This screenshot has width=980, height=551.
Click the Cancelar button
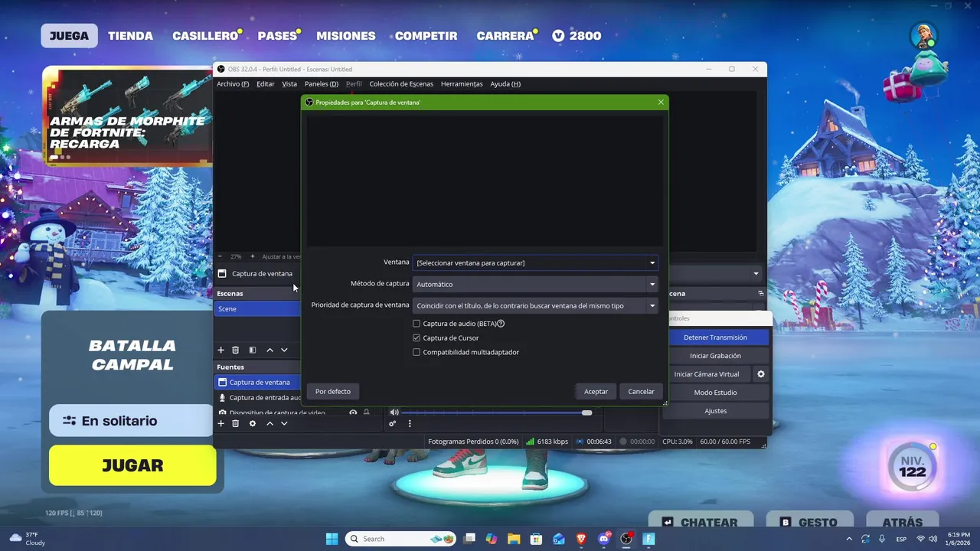tap(641, 391)
